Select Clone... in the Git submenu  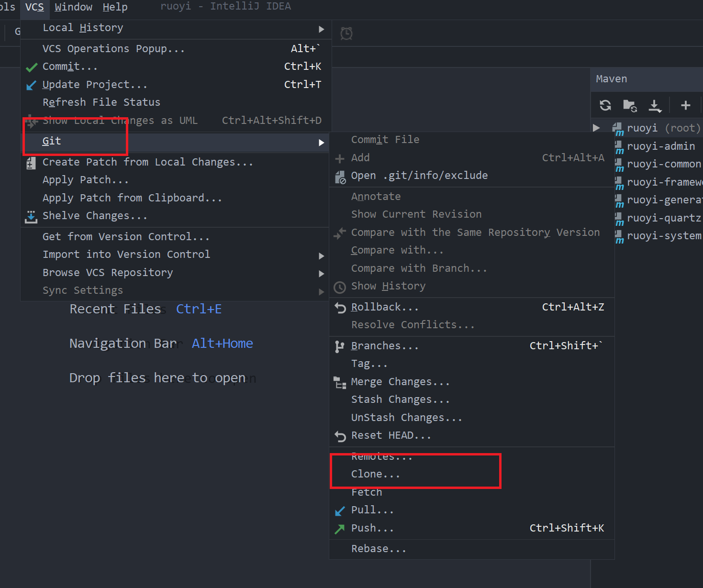(x=472, y=474)
